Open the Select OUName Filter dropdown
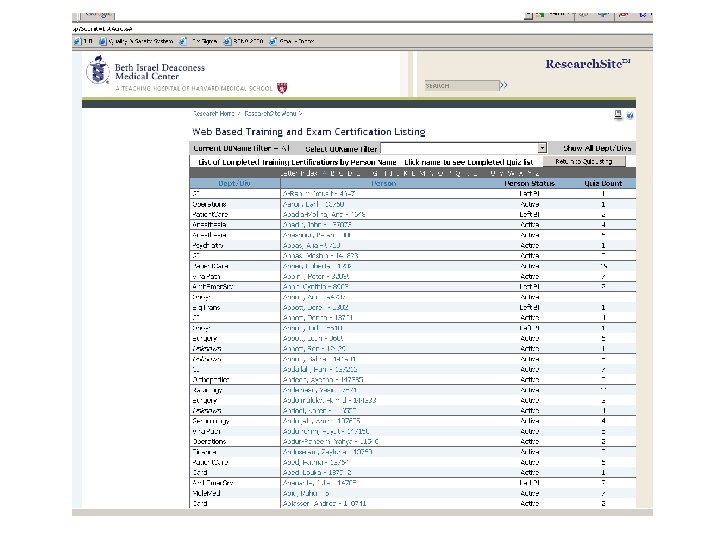Viewport: 720px width, 540px height. coord(463,148)
